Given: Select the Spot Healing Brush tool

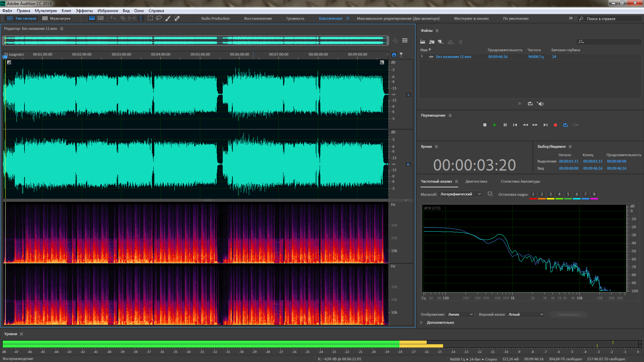Looking at the screenshot, I should click(x=177, y=18).
